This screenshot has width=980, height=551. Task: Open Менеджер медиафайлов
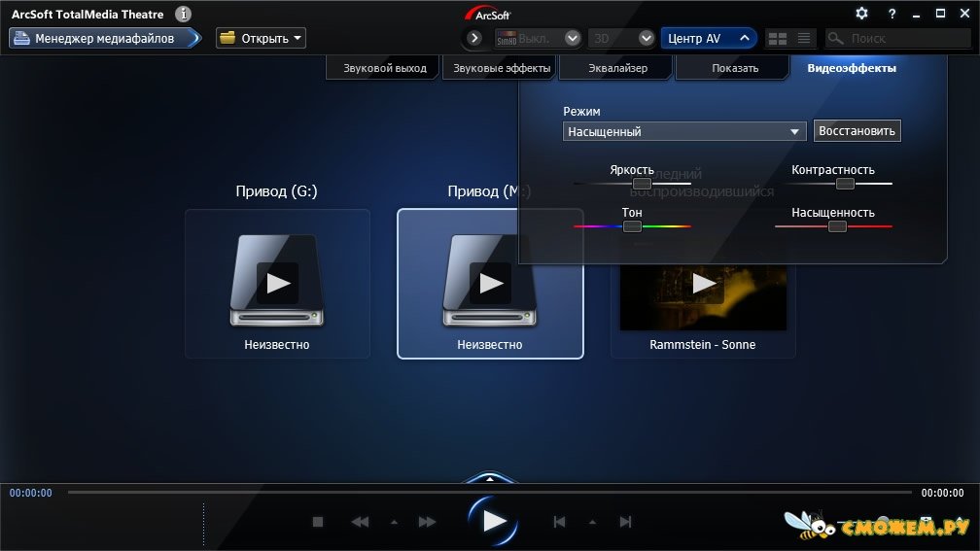(104, 39)
